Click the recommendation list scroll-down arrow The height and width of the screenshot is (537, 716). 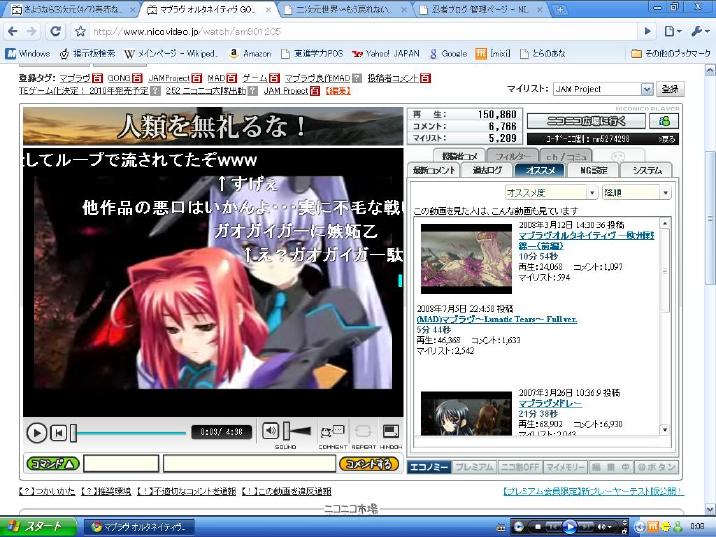[x=665, y=430]
